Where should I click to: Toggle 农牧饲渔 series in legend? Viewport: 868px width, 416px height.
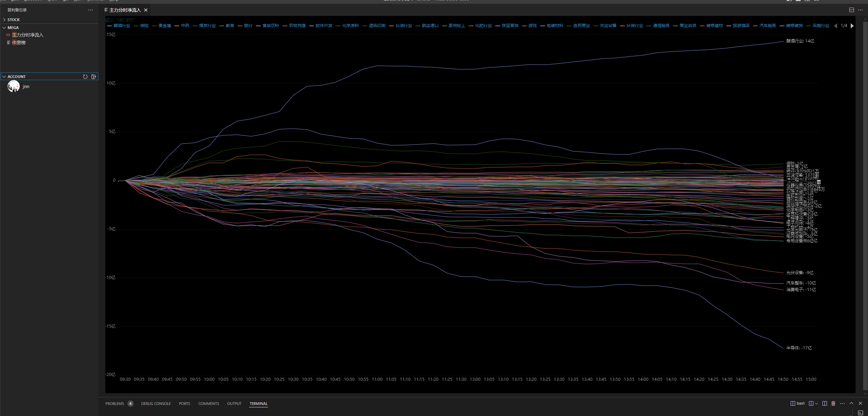pyautogui.click(x=294, y=26)
